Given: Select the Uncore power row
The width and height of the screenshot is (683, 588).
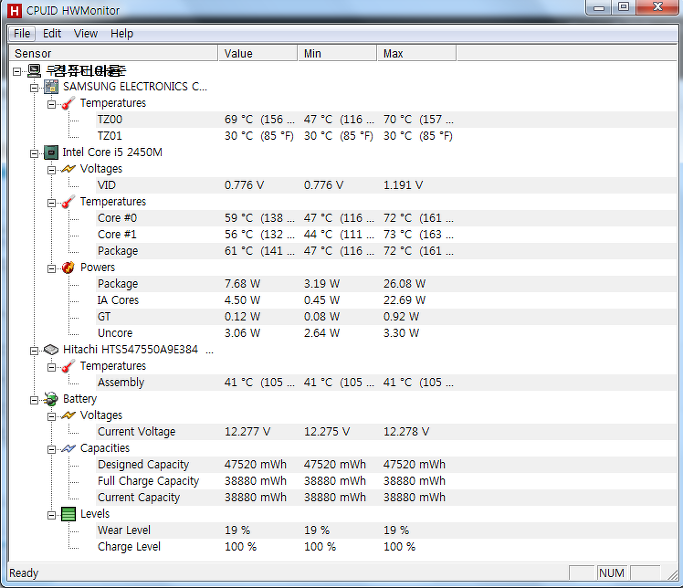Looking at the screenshot, I should (x=386, y=333).
